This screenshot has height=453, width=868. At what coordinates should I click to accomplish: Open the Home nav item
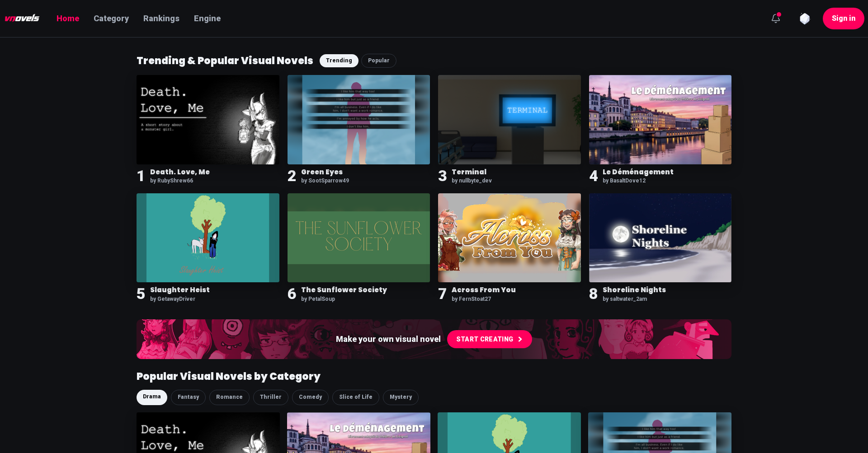pos(68,19)
